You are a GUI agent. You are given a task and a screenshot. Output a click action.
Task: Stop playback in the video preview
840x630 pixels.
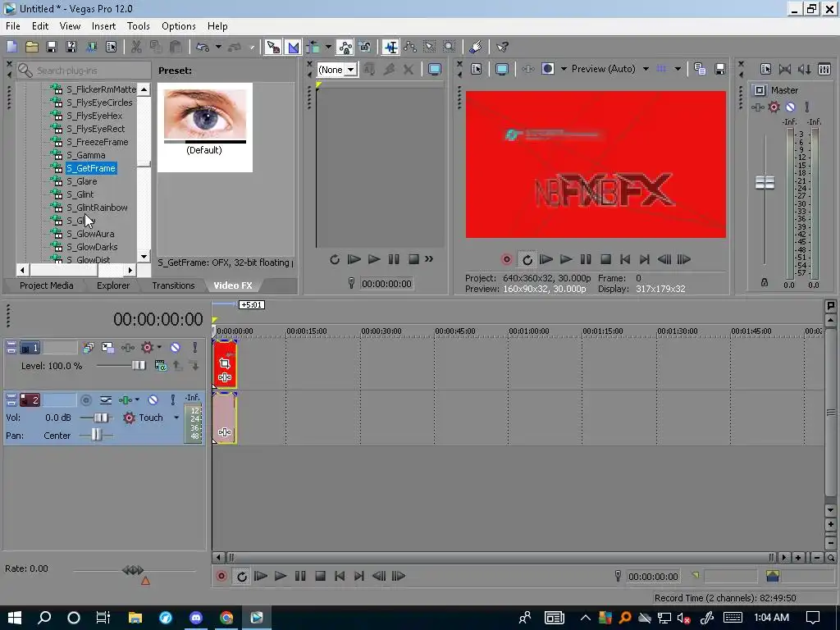coord(605,260)
